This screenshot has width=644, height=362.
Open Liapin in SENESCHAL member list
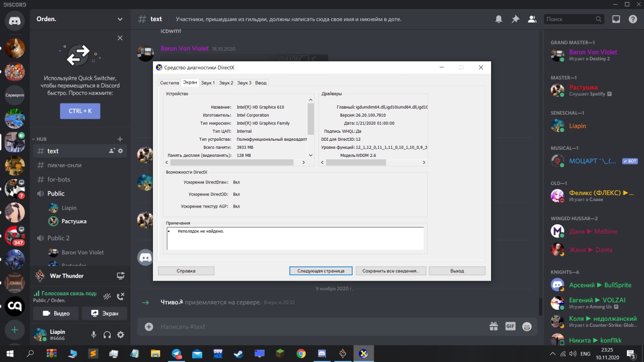click(x=593, y=126)
